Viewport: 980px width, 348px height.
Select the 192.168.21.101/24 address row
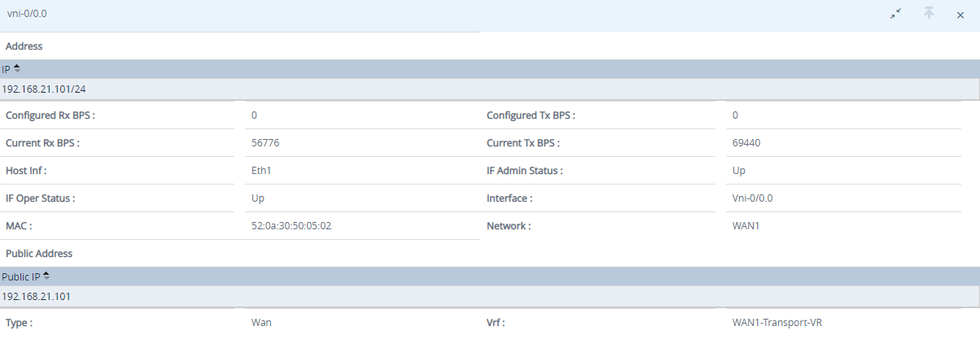490,89
